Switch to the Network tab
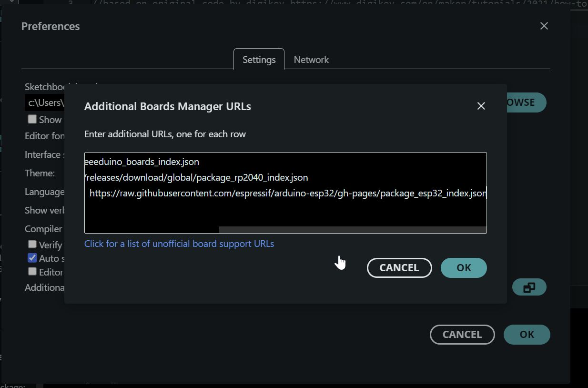 pos(311,60)
